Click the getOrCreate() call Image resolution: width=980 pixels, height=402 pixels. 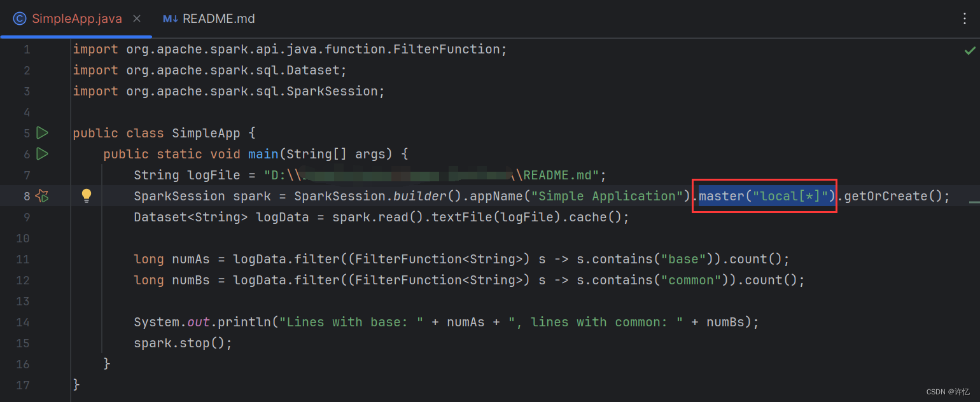(892, 196)
